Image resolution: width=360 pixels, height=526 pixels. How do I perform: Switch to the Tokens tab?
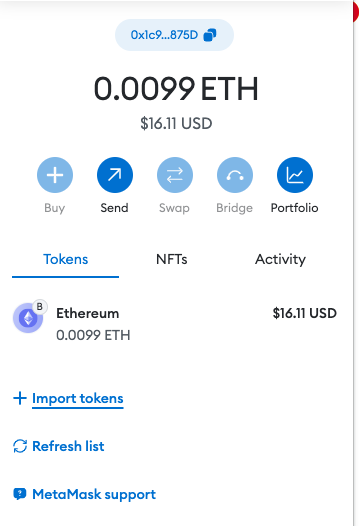(65, 259)
